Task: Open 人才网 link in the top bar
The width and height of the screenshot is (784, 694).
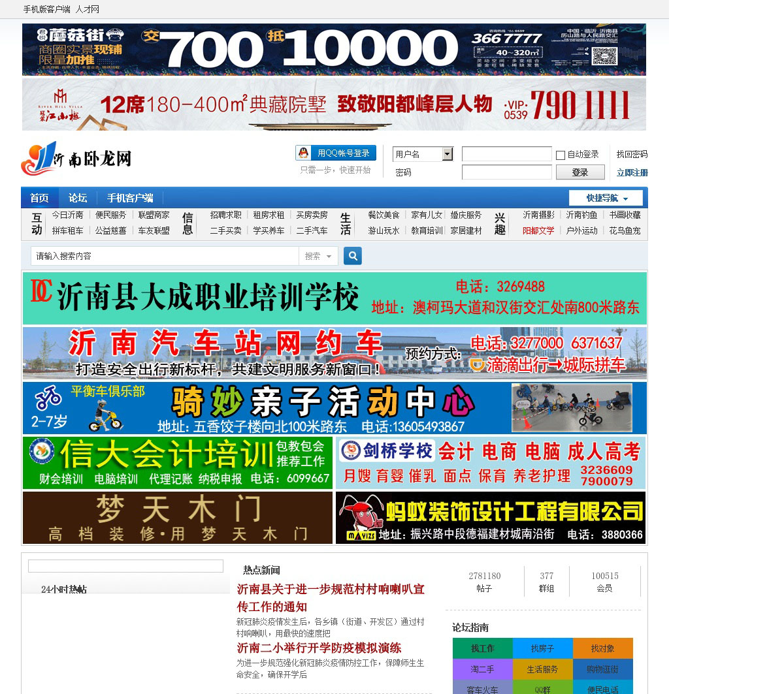Action: click(x=88, y=9)
